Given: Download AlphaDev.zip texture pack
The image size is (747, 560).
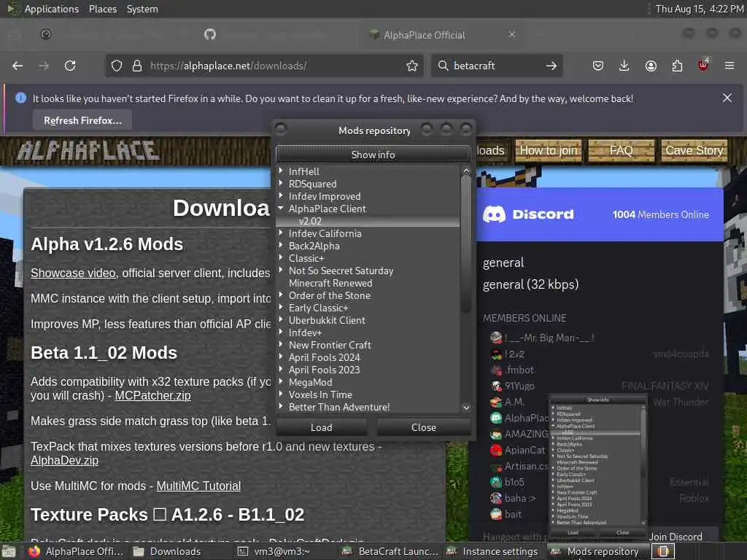Looking at the screenshot, I should point(64,461).
